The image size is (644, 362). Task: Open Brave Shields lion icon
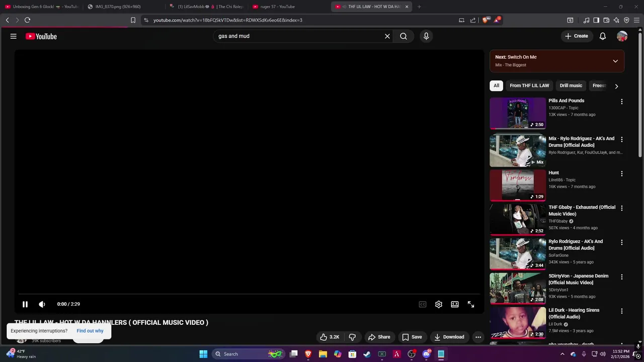(x=486, y=20)
